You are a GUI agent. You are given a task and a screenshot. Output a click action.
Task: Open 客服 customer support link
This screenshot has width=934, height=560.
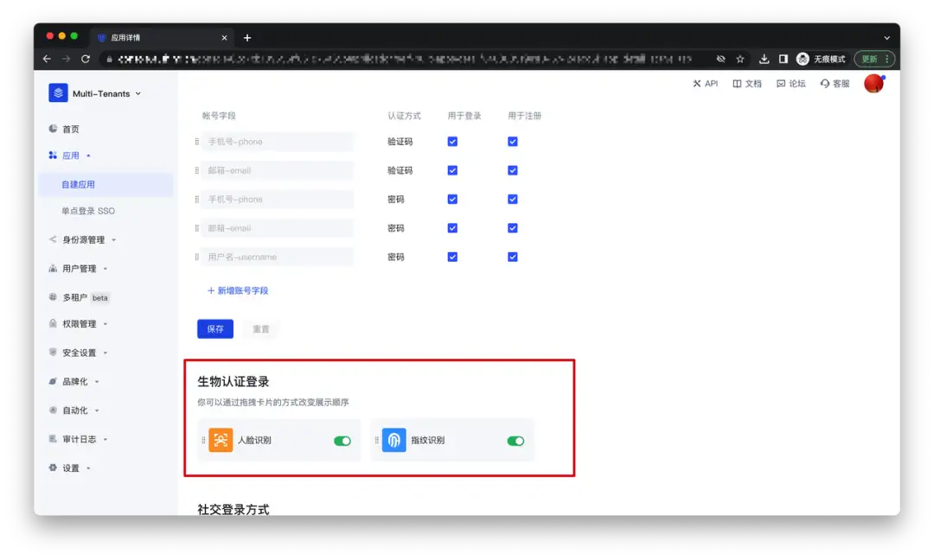[x=835, y=84]
